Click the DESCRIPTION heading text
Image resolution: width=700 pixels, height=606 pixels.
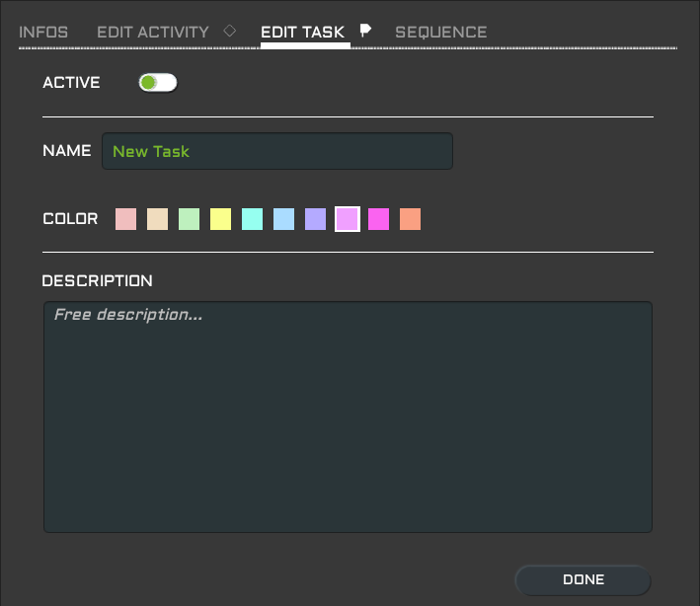[98, 280]
